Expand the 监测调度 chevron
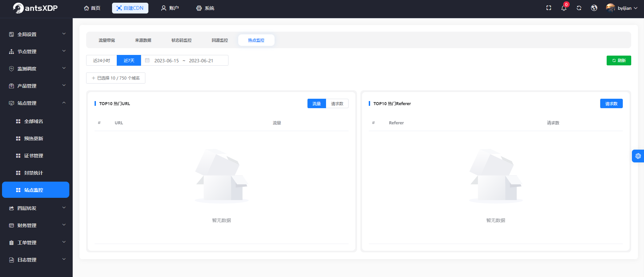The height and width of the screenshot is (277, 644). click(64, 68)
